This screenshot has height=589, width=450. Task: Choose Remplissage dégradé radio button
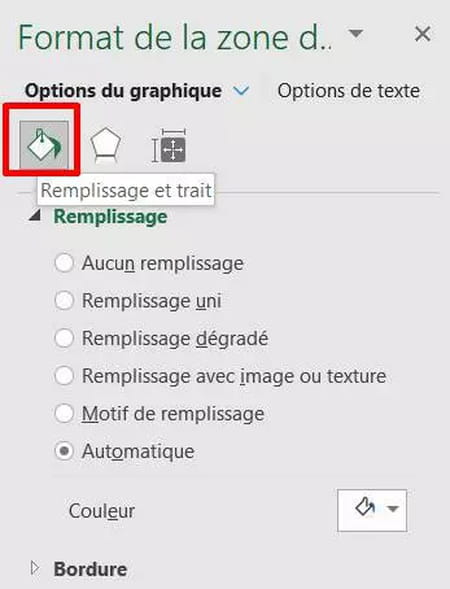pos(64,338)
